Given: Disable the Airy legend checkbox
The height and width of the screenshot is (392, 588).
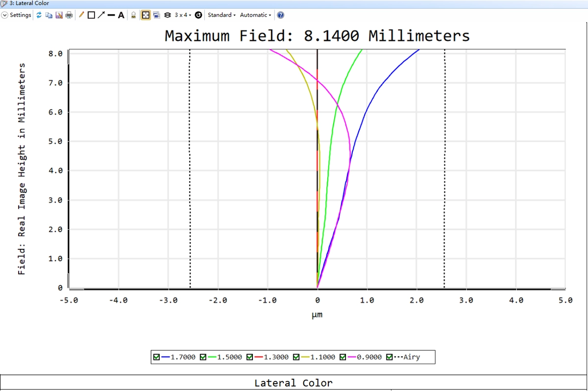Looking at the screenshot, I should click(x=390, y=357).
